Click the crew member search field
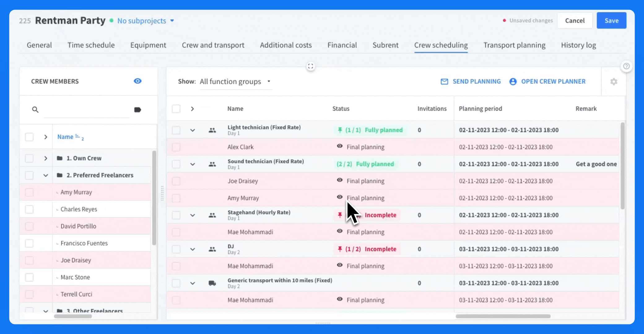Viewport: 644px width, 334px height. point(87,110)
